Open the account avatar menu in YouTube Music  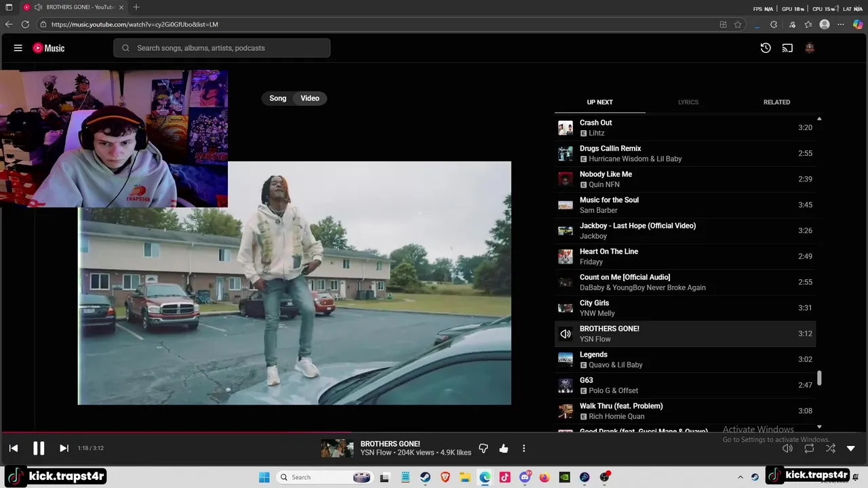[x=809, y=48]
